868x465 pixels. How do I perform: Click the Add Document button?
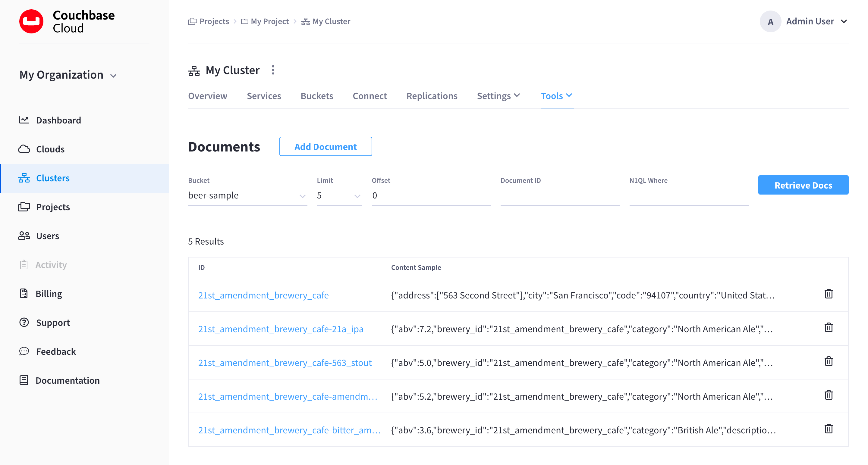coord(325,146)
